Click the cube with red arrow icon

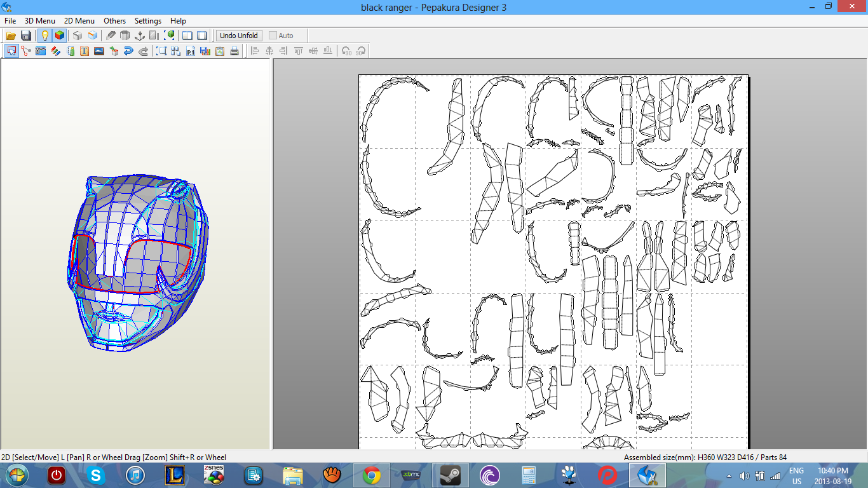pos(114,51)
